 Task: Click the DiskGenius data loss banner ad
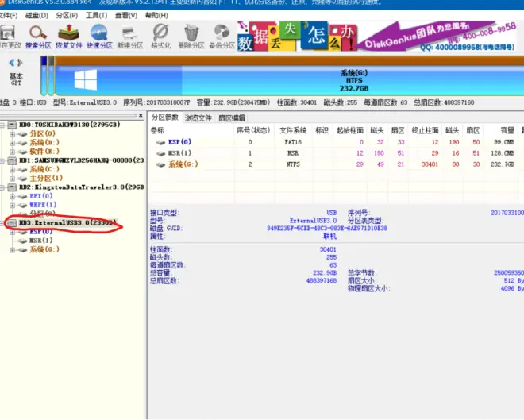pos(379,36)
